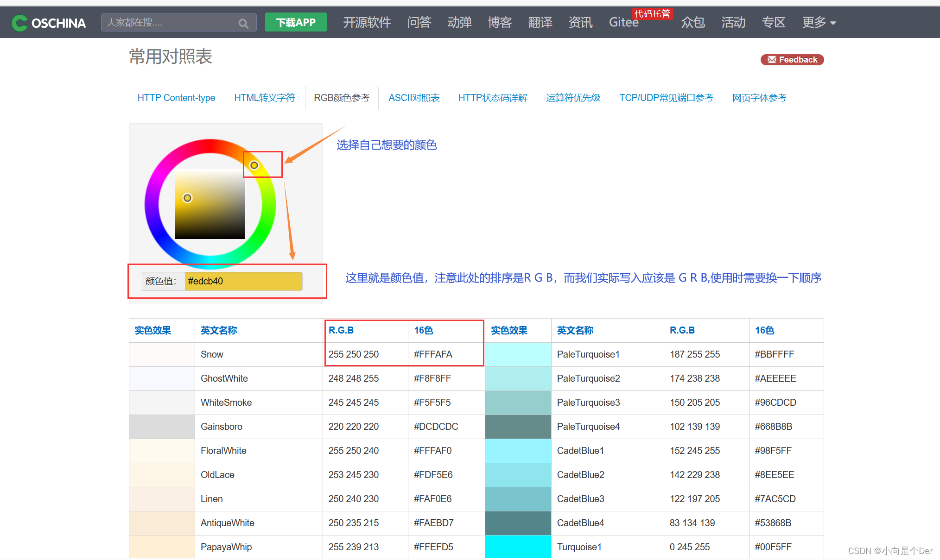
Task: Click the search magnifier icon
Action: tap(243, 23)
